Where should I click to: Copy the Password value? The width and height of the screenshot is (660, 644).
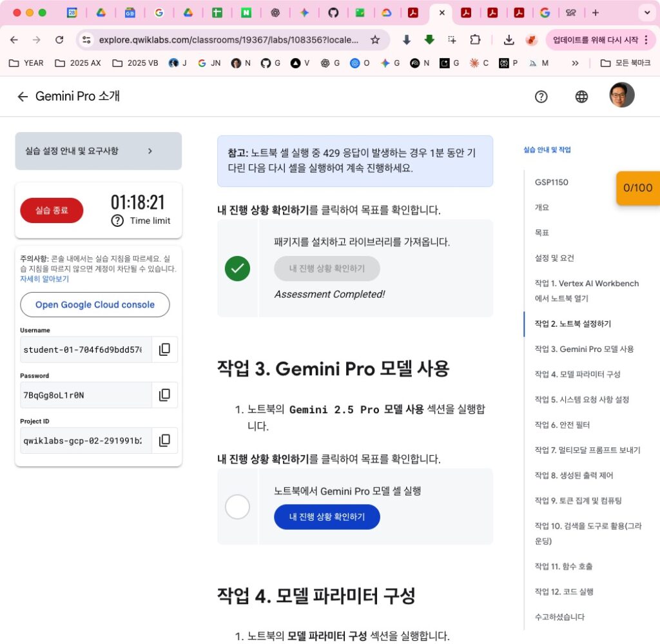pyautogui.click(x=164, y=395)
